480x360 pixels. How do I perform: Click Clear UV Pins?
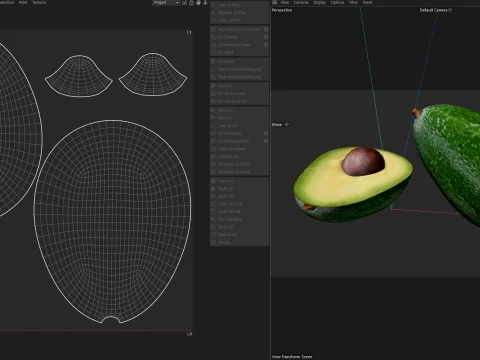pos(239,20)
